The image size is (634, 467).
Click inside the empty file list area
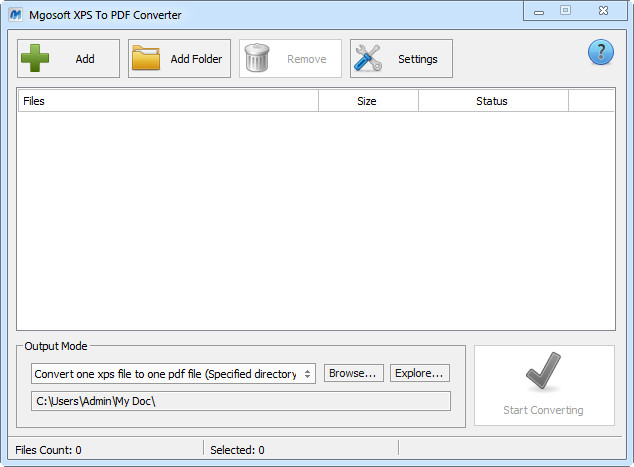coord(315,220)
